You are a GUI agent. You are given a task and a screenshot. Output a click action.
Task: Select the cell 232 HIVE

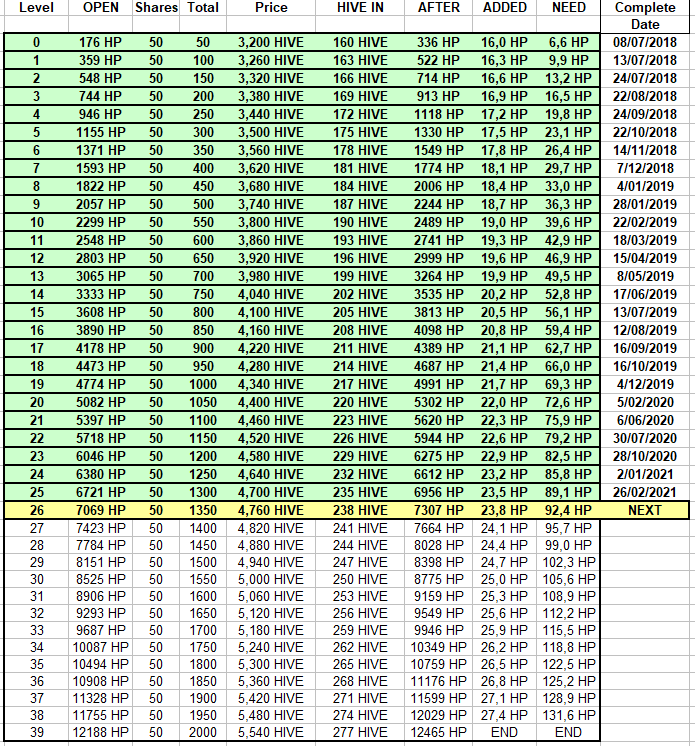tap(360, 475)
